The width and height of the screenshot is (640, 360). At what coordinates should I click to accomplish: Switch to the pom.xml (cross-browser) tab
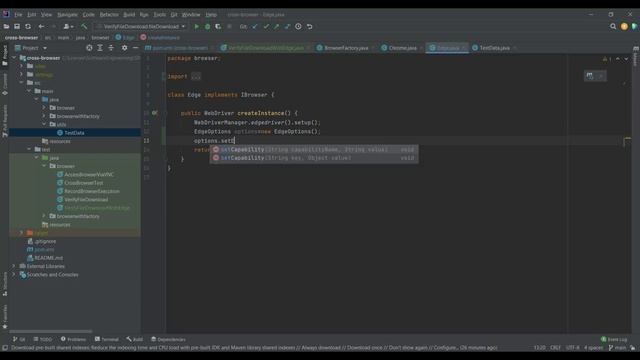pos(180,48)
